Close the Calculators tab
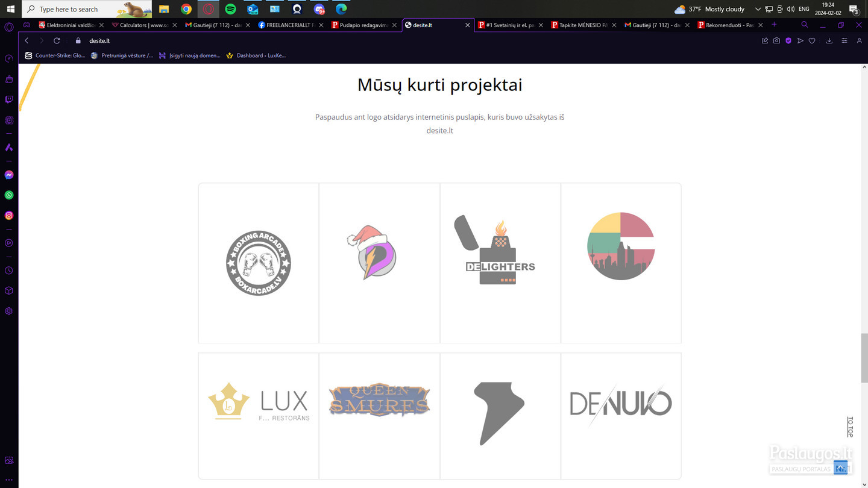Screen dimensions: 868x488 (x=175, y=25)
